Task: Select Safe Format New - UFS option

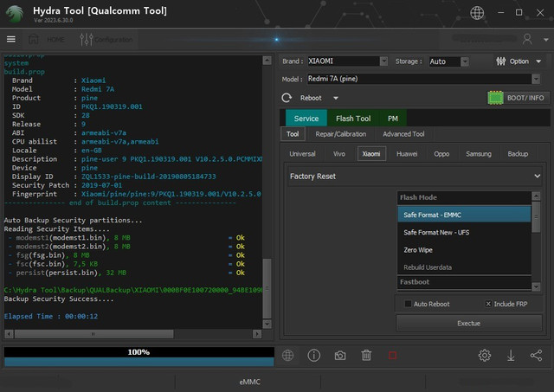Action: 464,233
